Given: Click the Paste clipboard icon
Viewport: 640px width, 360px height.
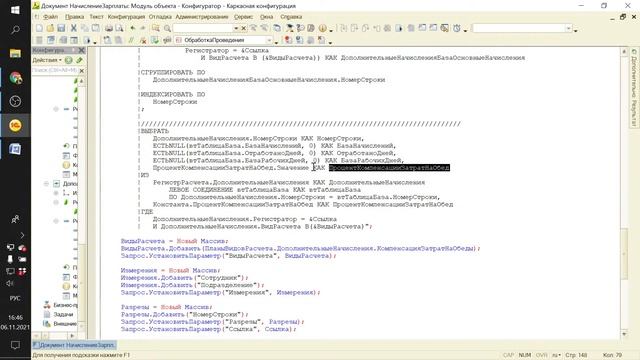Looking at the screenshot, I should [96, 28].
